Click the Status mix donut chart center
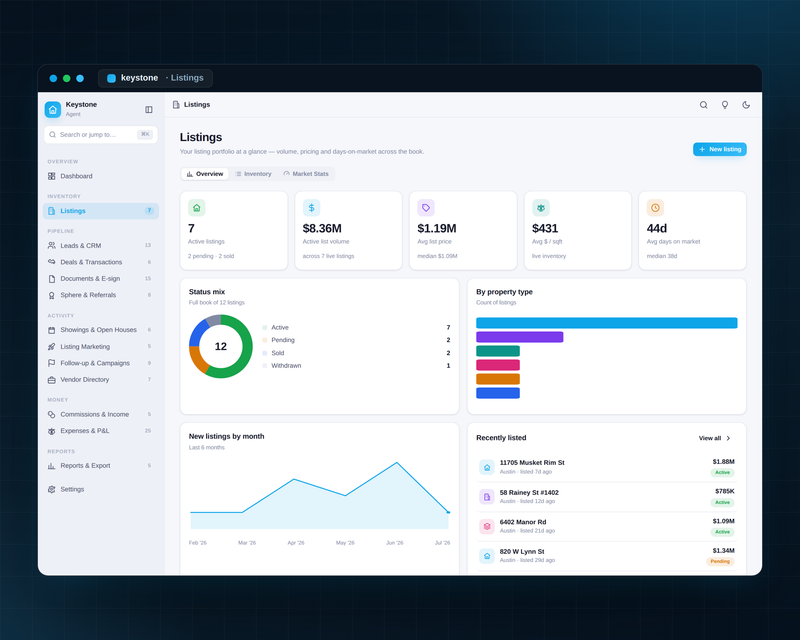Image resolution: width=800 pixels, height=640 pixels. [220, 347]
